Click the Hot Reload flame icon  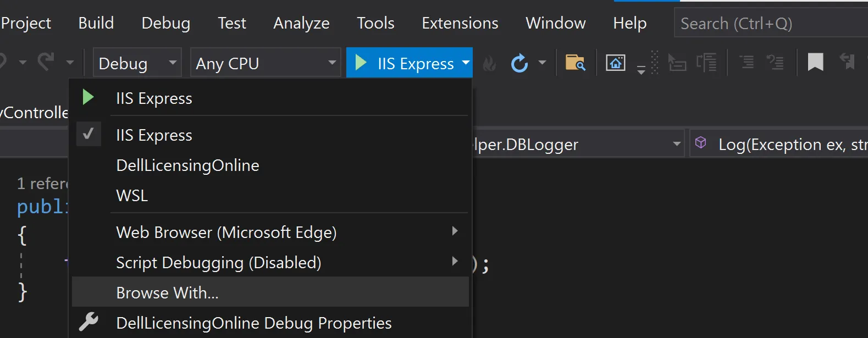489,64
